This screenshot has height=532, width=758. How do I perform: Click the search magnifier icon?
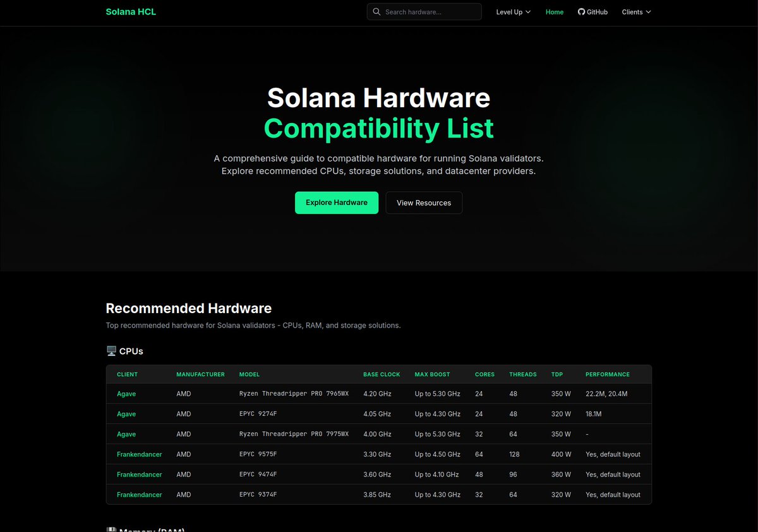coord(377,12)
